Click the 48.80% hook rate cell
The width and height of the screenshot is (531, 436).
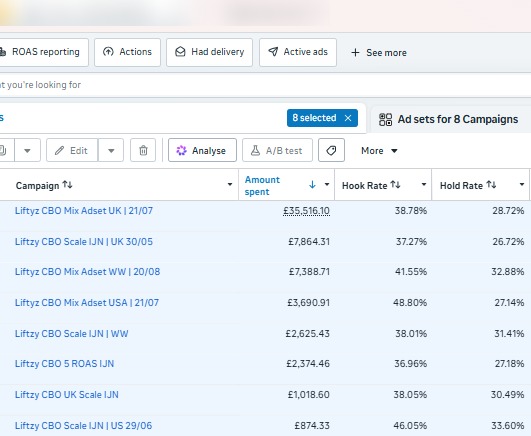(x=410, y=303)
